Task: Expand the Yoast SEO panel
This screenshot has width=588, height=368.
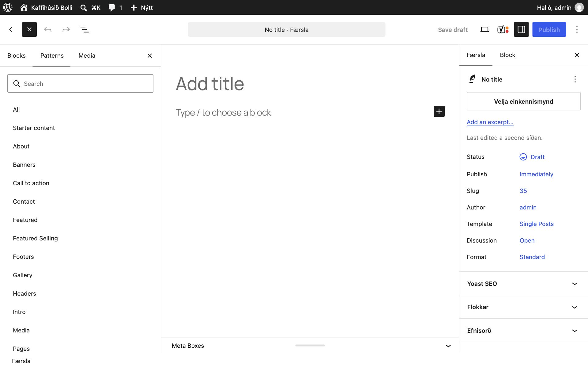Action: click(524, 284)
